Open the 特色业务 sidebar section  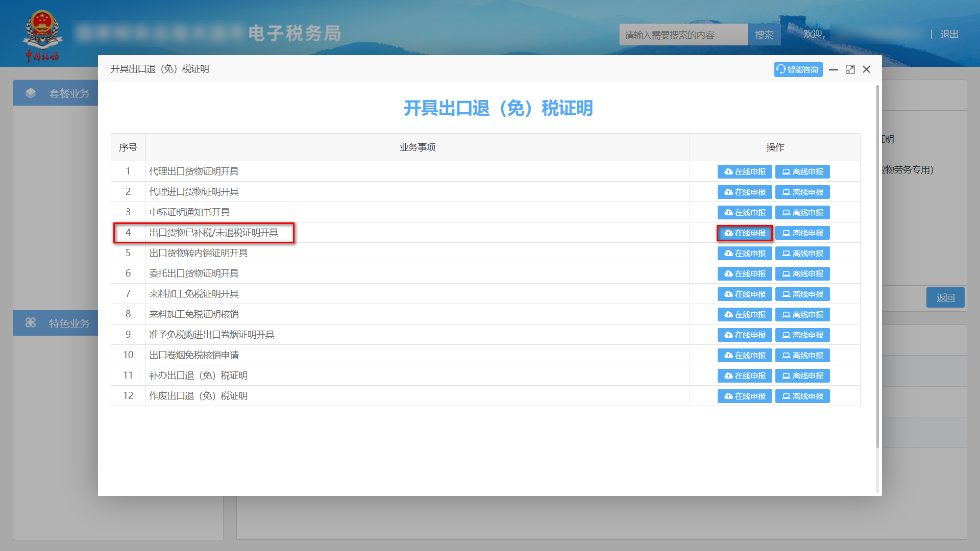click(69, 322)
